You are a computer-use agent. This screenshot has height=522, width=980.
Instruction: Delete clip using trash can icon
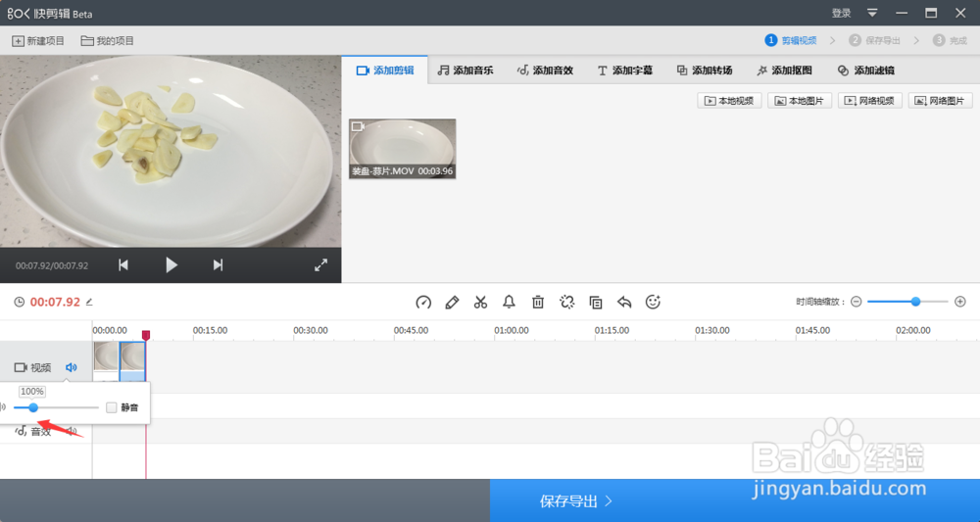point(537,303)
